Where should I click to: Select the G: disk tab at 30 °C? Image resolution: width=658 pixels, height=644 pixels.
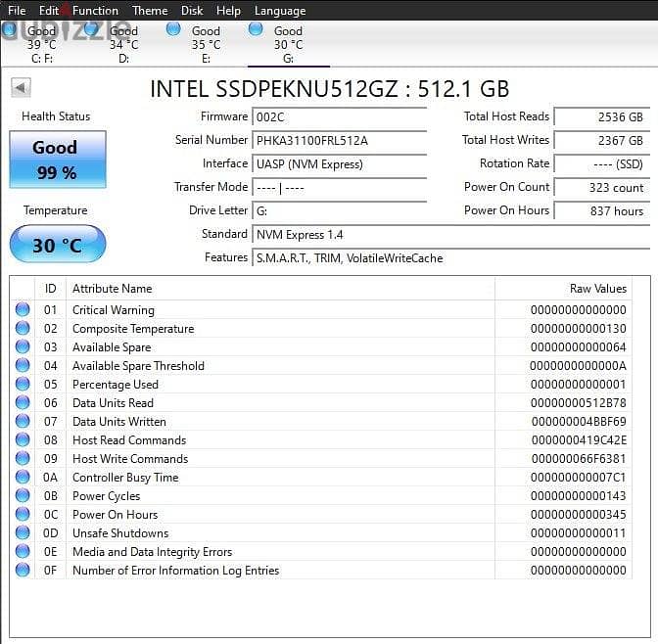tap(288, 44)
